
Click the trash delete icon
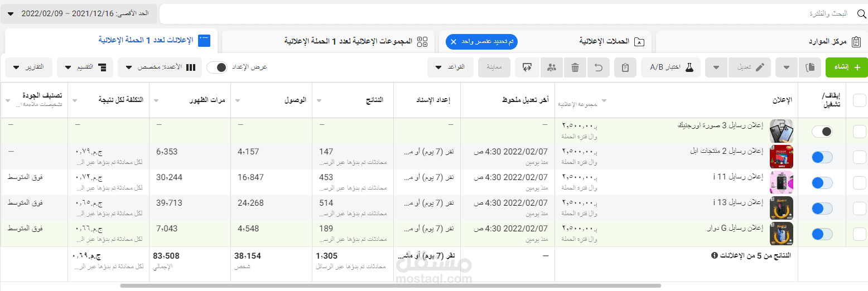(x=575, y=67)
